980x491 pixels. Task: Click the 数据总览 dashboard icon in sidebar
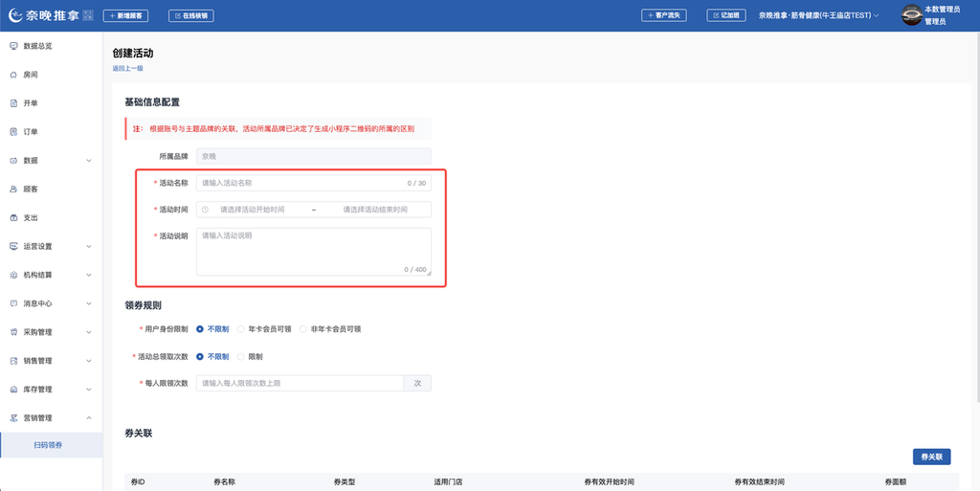tap(13, 46)
